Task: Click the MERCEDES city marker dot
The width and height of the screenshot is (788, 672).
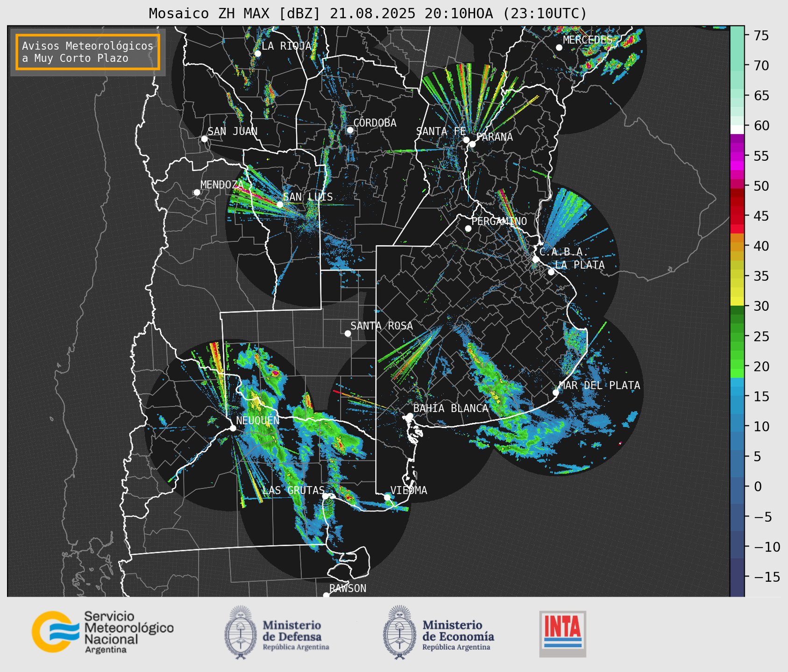Action: [x=559, y=48]
